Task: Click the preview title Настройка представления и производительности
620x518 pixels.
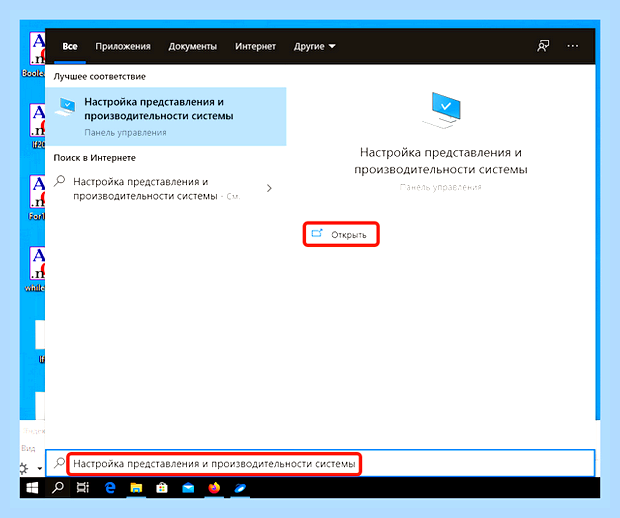Action: 440,161
